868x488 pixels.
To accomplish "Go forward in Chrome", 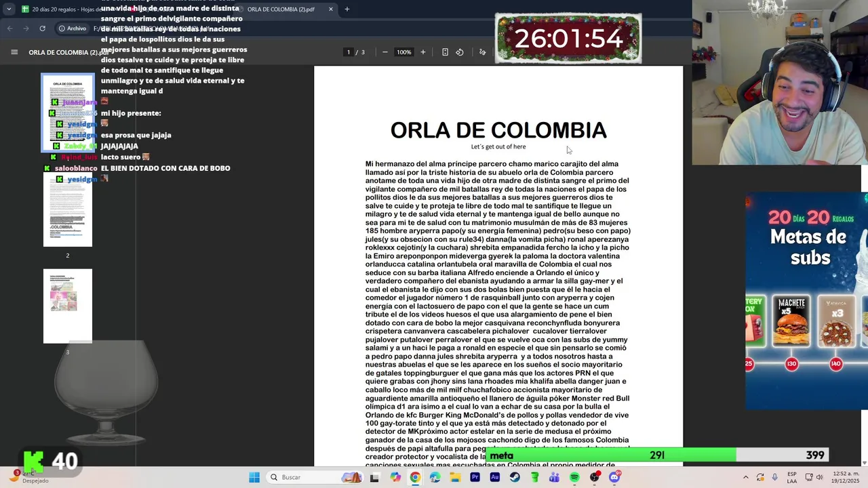I will click(x=26, y=28).
